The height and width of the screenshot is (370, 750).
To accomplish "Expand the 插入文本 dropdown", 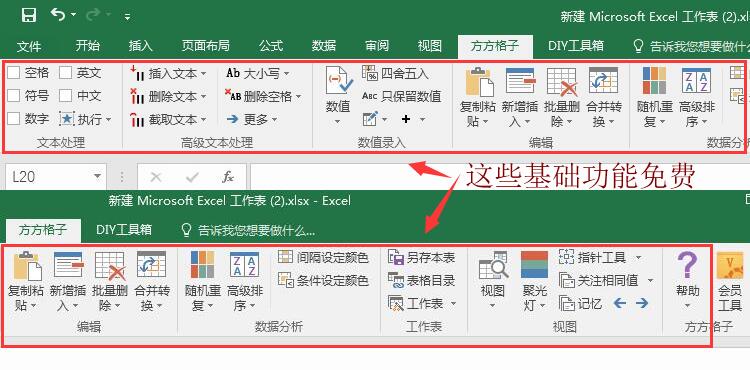I will 203,74.
